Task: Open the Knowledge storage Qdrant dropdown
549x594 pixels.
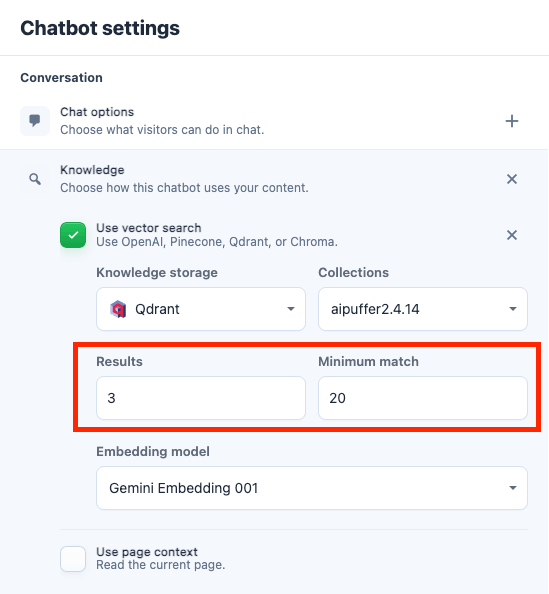Action: click(201, 309)
